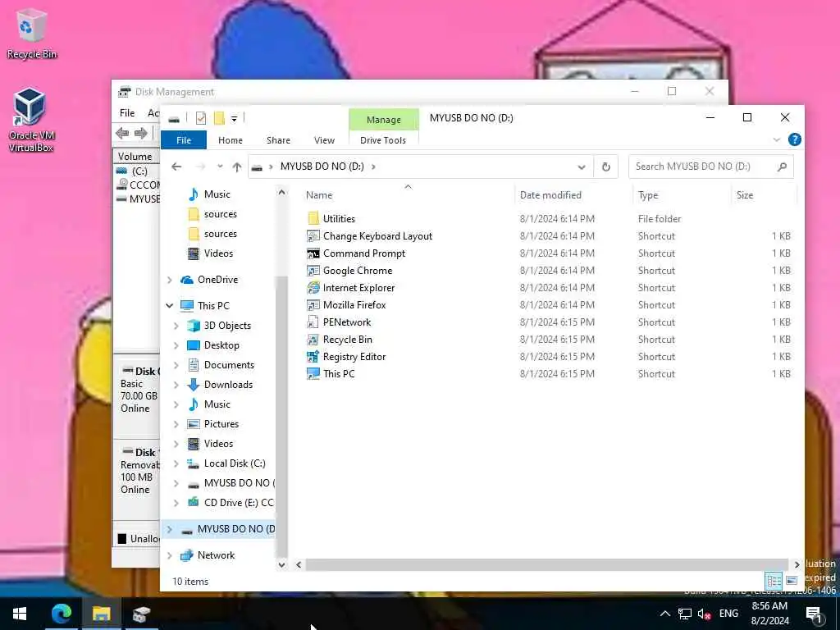
Task: Click the horizontal scrollbar in file list
Action: [x=546, y=564]
